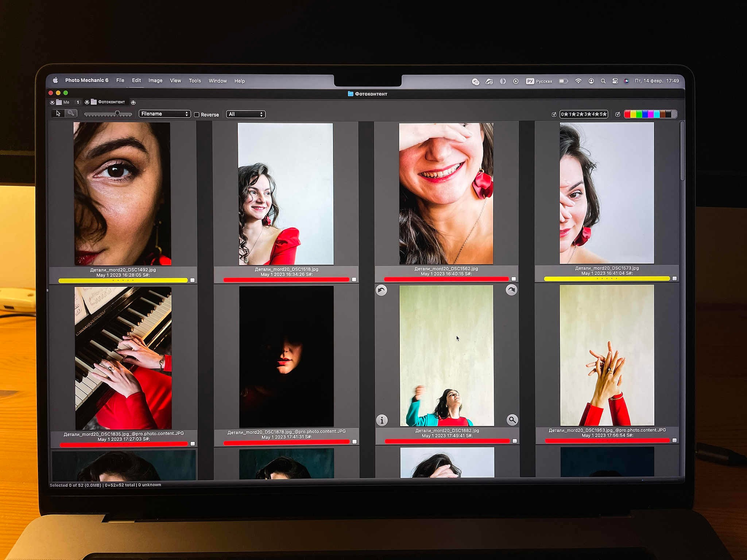747x560 pixels.
Task: Open the Русская input source menu
Action: 539,81
